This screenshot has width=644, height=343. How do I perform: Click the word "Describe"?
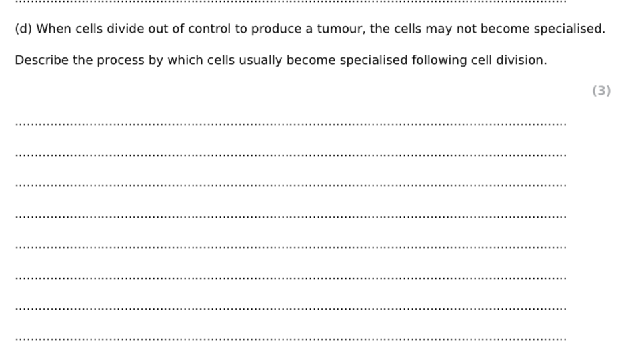click(x=41, y=61)
